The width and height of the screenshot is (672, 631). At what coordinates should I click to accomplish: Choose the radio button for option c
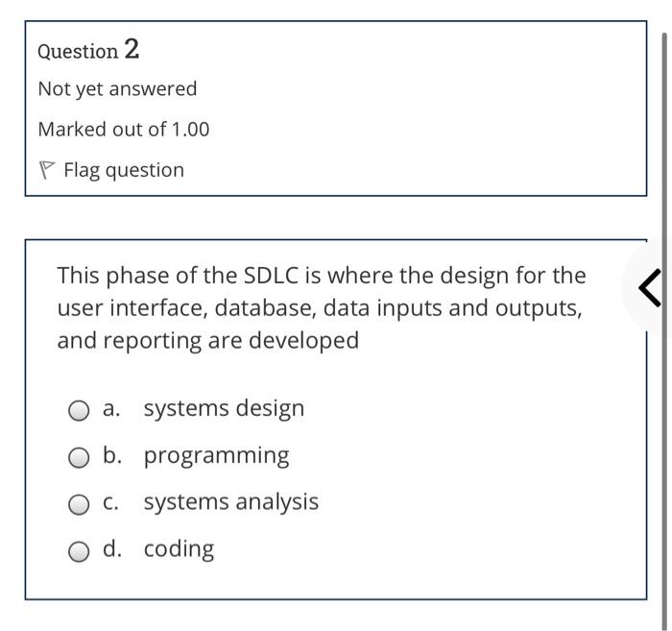79,504
